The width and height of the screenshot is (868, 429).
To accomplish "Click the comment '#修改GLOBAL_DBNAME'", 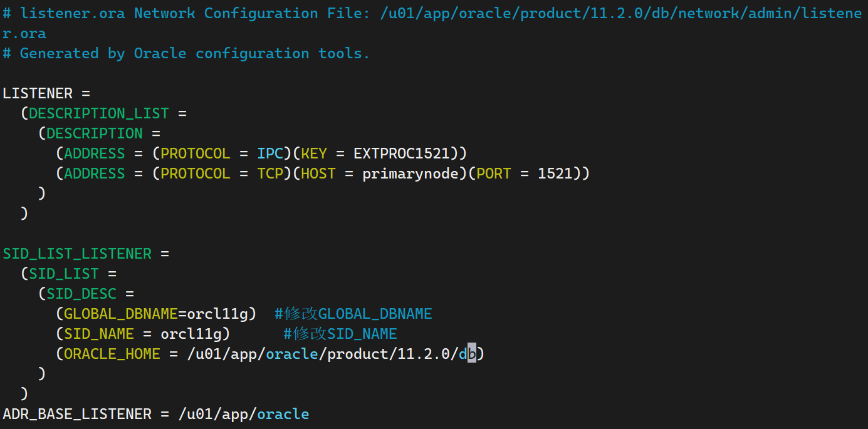I will 353,314.
